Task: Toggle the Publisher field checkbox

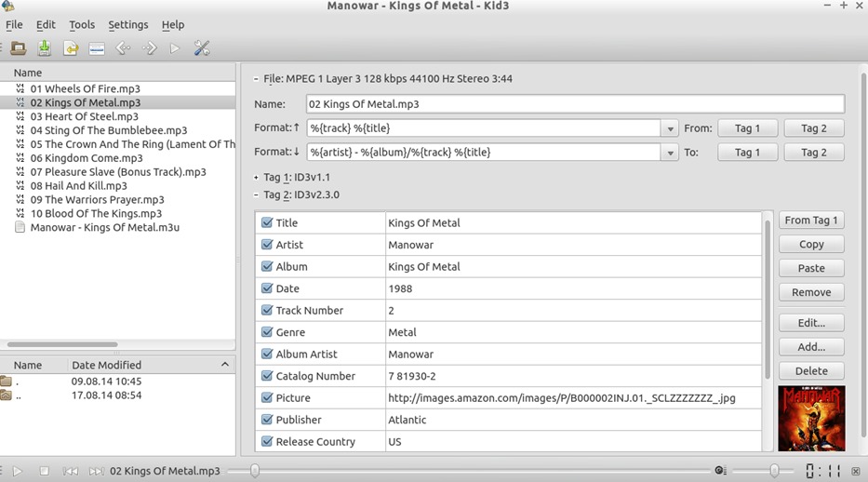Action: pyautogui.click(x=267, y=419)
